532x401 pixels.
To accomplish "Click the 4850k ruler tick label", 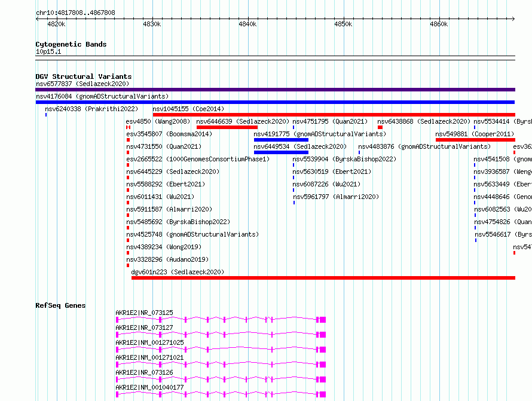I will 343,24.
